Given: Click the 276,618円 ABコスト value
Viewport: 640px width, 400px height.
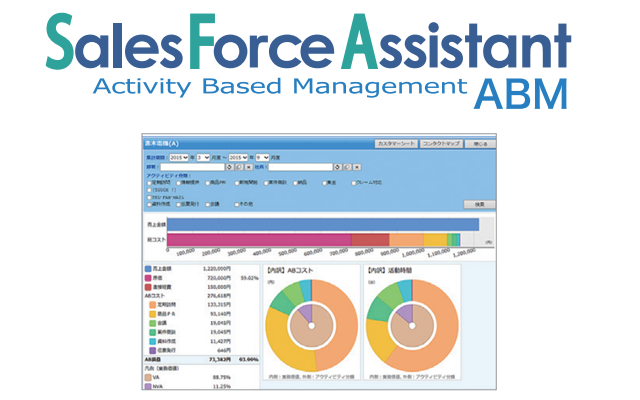Looking at the screenshot, I should (x=219, y=296).
